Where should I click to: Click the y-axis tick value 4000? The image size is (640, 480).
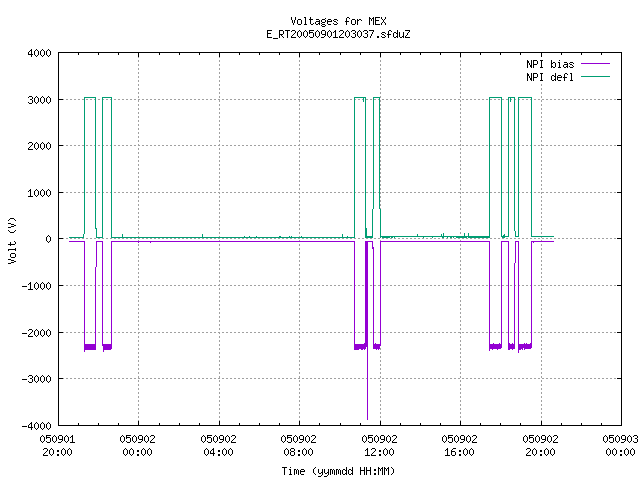40,53
